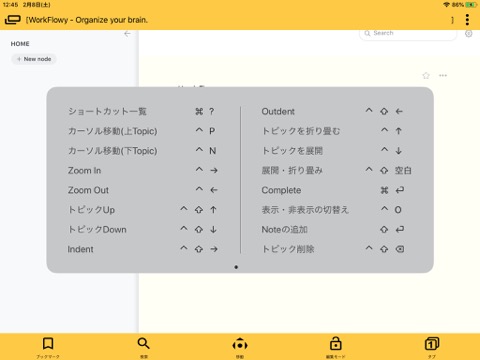This screenshot has width=480, height=360.
Task: Tap the center move icon in bottom bar
Action: pos(240,344)
